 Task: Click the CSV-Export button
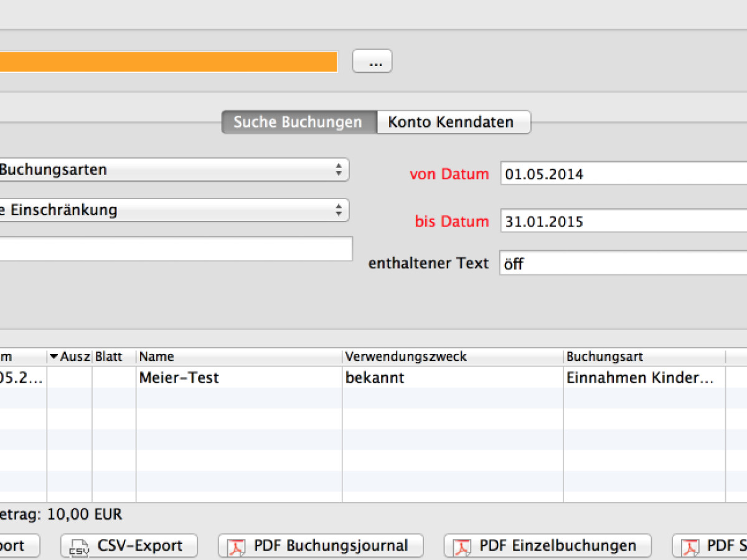129,546
